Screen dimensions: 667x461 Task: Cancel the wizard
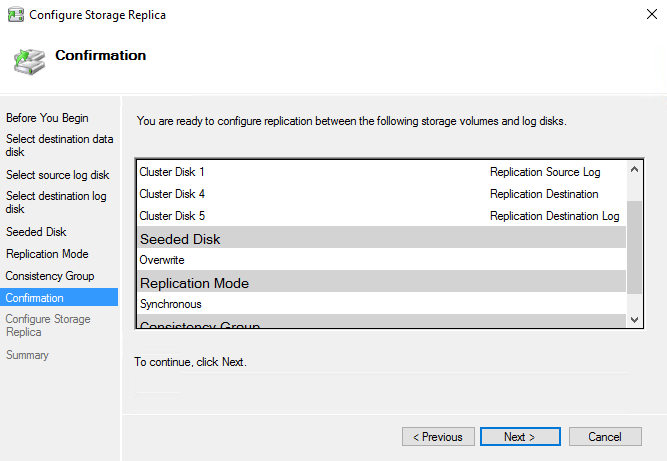pyautogui.click(x=605, y=437)
